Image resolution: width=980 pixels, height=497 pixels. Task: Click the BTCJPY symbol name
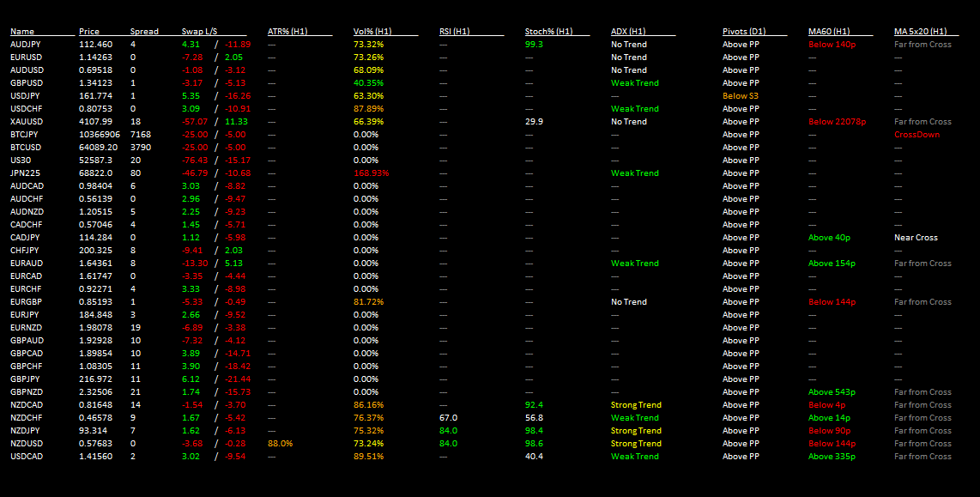(24, 135)
